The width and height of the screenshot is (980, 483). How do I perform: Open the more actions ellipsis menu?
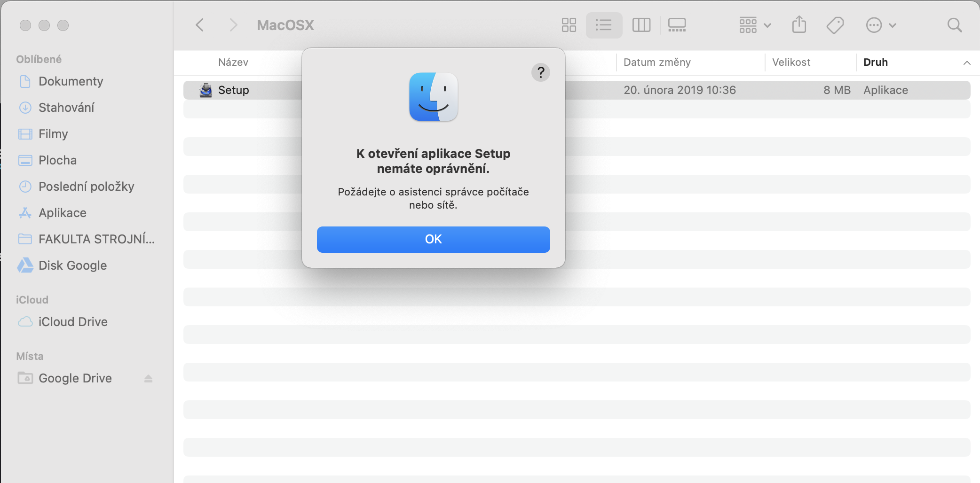880,25
